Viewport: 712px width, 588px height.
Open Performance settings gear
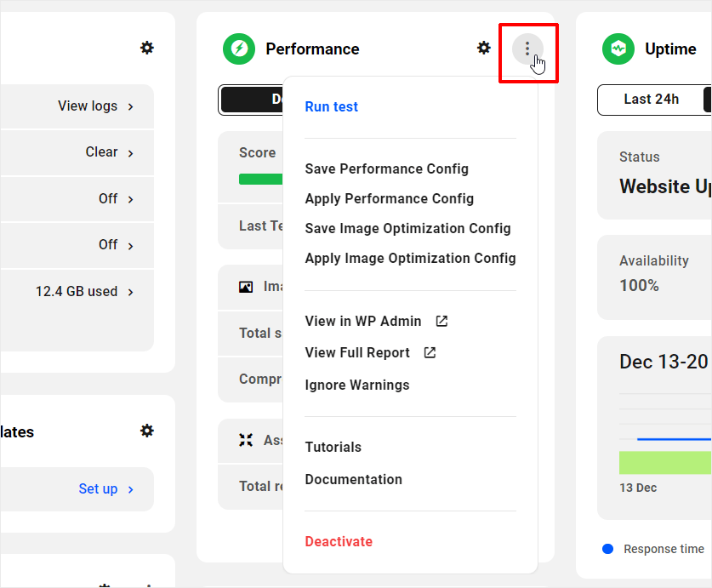tap(483, 48)
